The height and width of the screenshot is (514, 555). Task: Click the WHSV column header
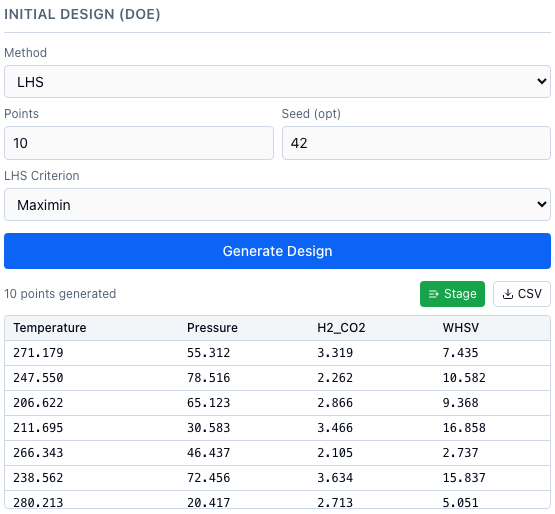(460, 328)
